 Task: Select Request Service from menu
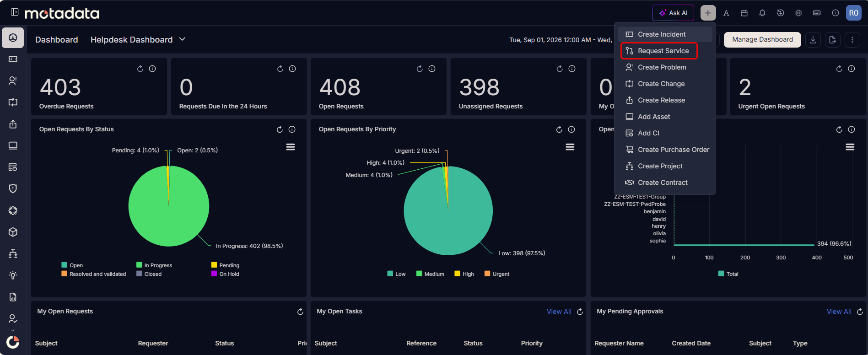coord(665,51)
